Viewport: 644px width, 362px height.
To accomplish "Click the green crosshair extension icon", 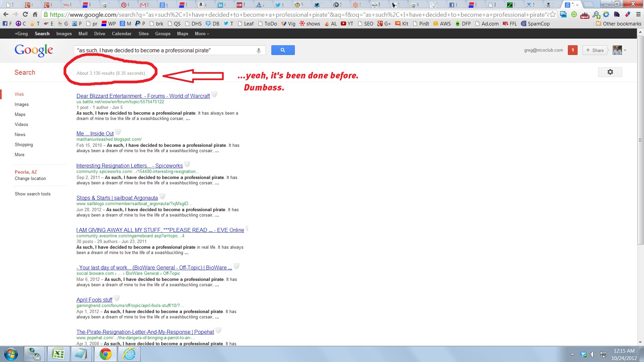I will [574, 14].
